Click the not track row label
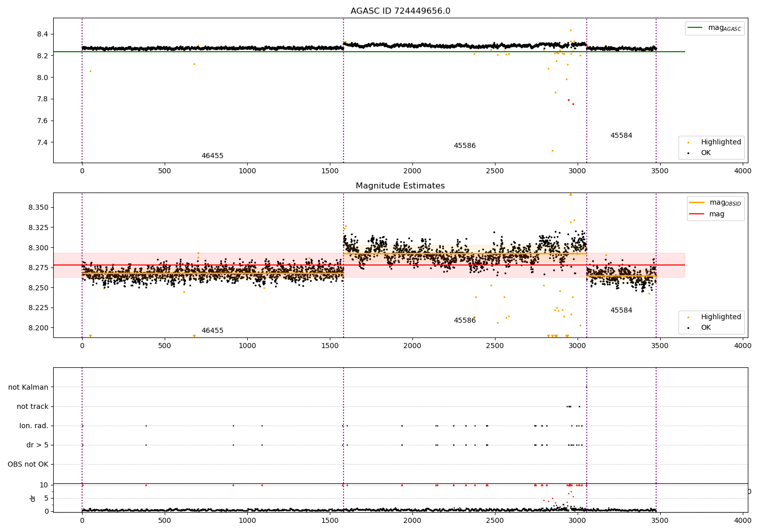 32,406
